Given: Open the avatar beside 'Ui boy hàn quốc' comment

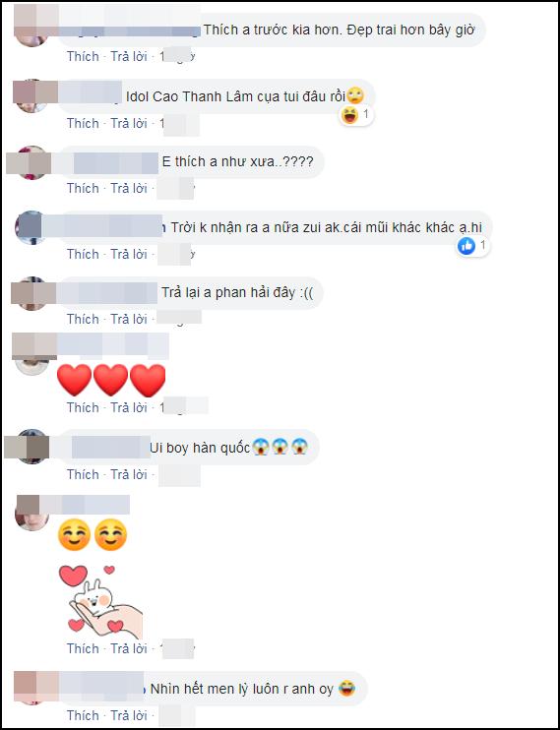Looking at the screenshot, I should pyautogui.click(x=31, y=447).
